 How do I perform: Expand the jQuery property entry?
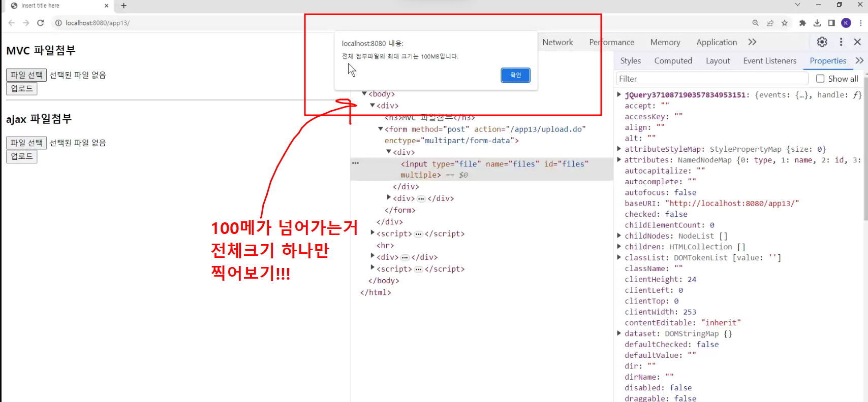pyautogui.click(x=619, y=94)
